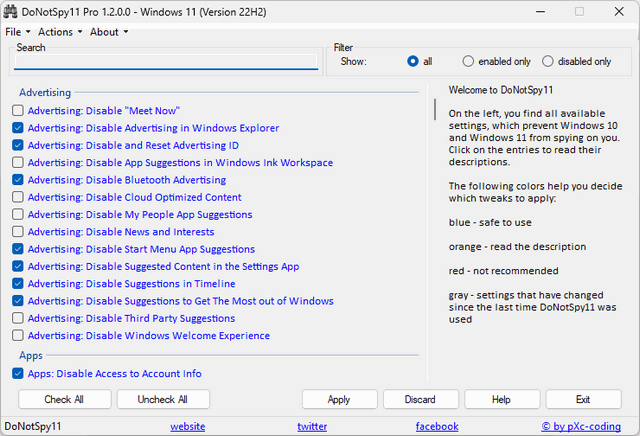Follow the twitter link
The height and width of the screenshot is (436, 640).
[x=312, y=426]
